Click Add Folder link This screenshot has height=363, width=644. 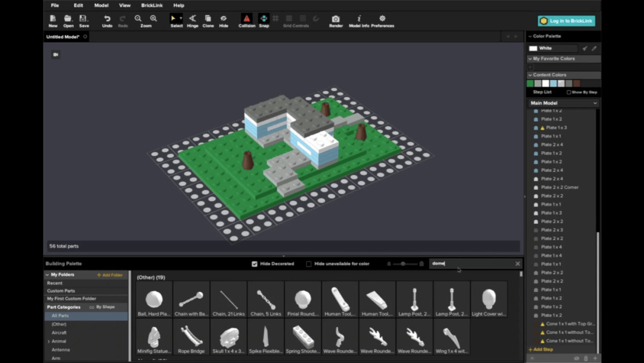pos(110,275)
